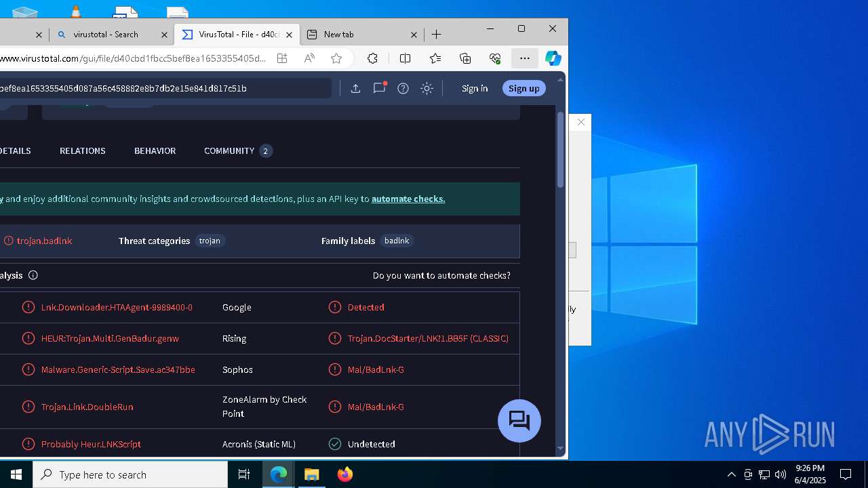Open Windows Start menu

pos(16,474)
